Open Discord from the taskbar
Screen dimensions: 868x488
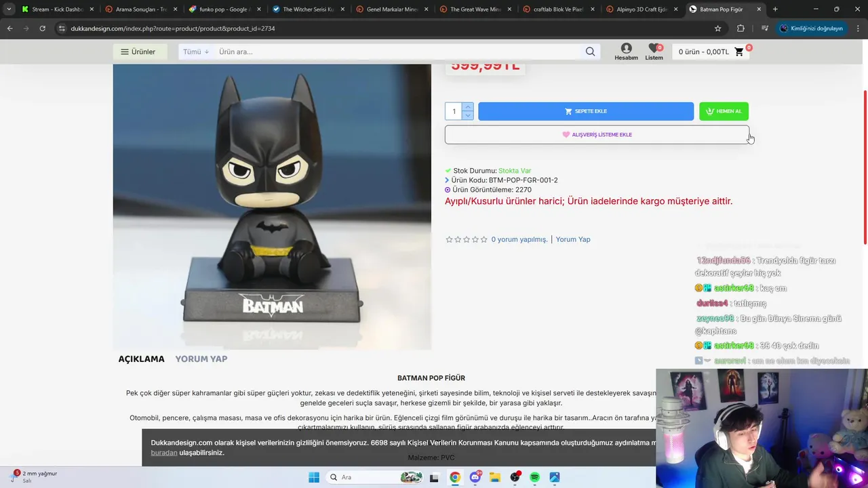click(475, 477)
